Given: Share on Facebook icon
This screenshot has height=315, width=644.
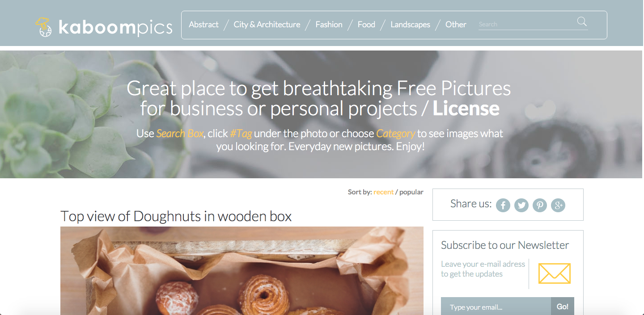Looking at the screenshot, I should point(503,205).
